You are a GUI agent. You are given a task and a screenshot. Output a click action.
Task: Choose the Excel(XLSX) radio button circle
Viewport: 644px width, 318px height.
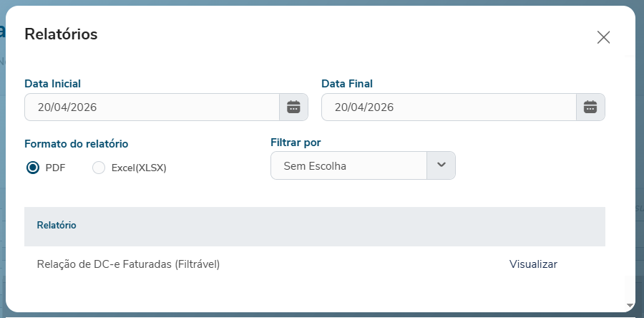[x=99, y=168]
